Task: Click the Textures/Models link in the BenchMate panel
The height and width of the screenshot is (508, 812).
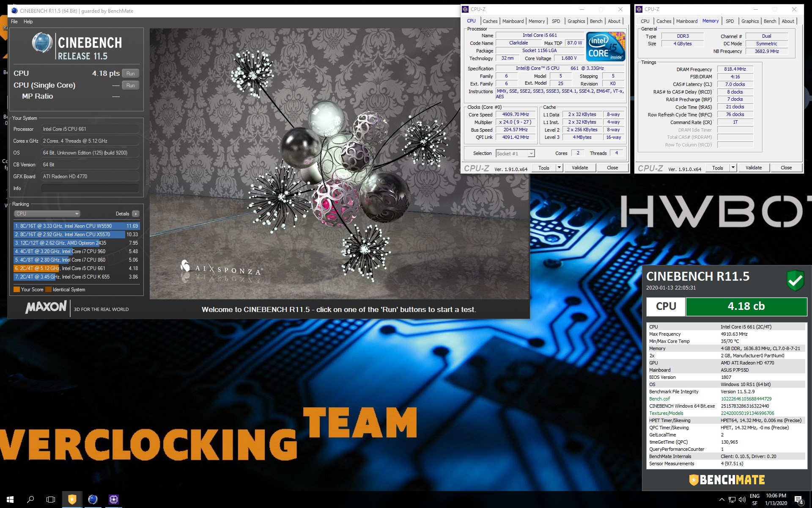Action: 666,413
